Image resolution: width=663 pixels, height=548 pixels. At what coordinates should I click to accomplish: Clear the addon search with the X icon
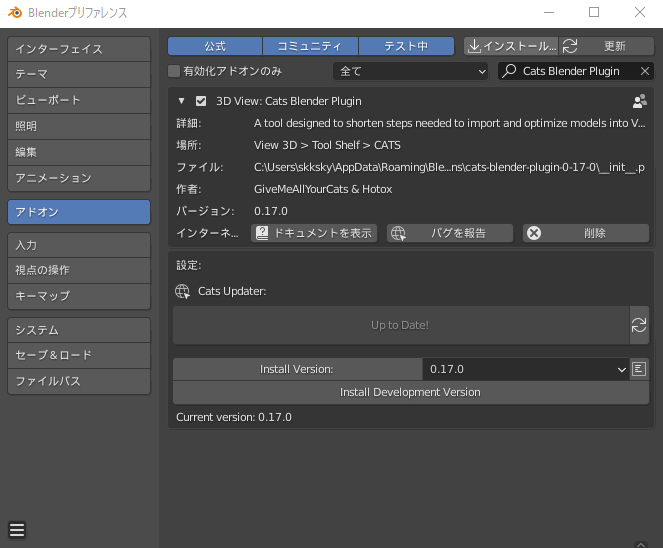pos(645,71)
